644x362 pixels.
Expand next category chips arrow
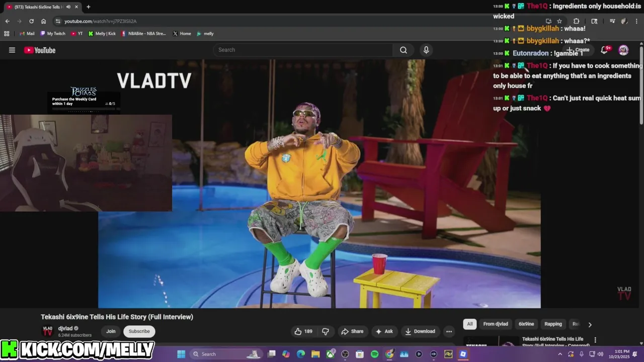tap(590, 324)
